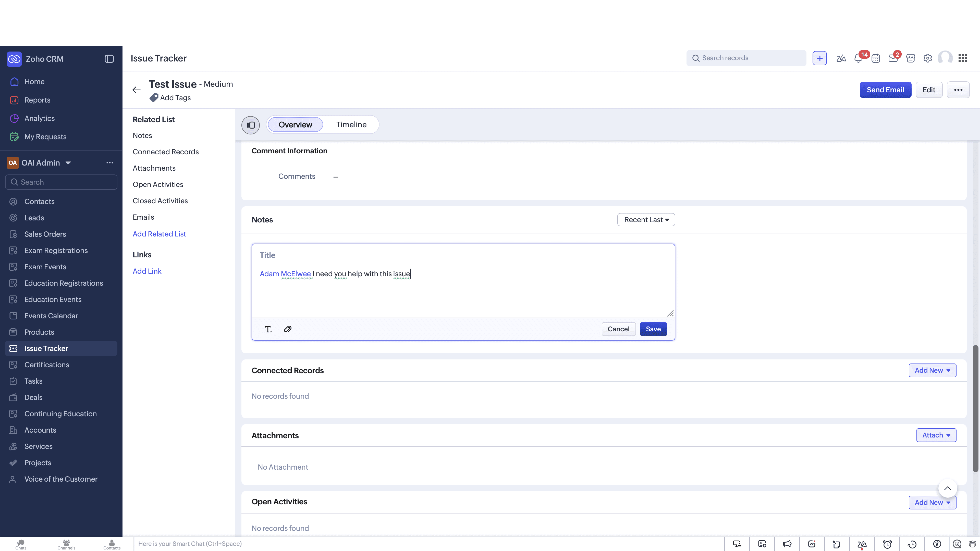Open the mail icon with badge 2
The width and height of the screenshot is (980, 551).
(893, 58)
